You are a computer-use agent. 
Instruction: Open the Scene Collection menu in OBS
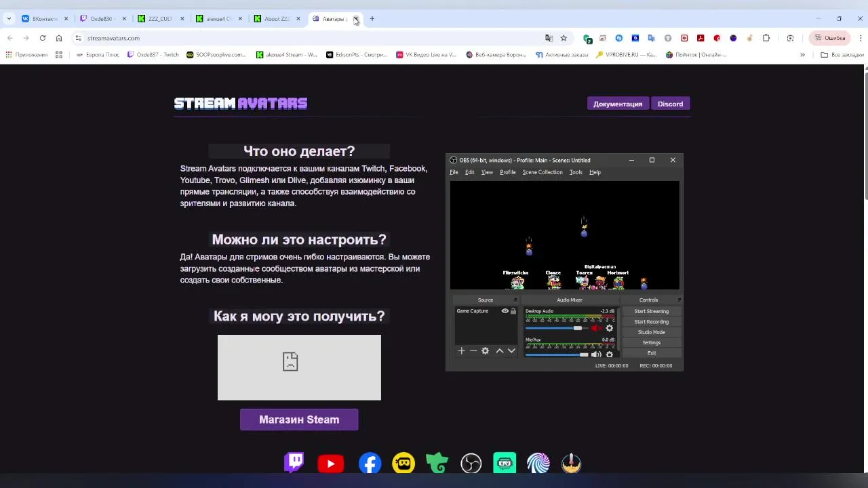542,172
